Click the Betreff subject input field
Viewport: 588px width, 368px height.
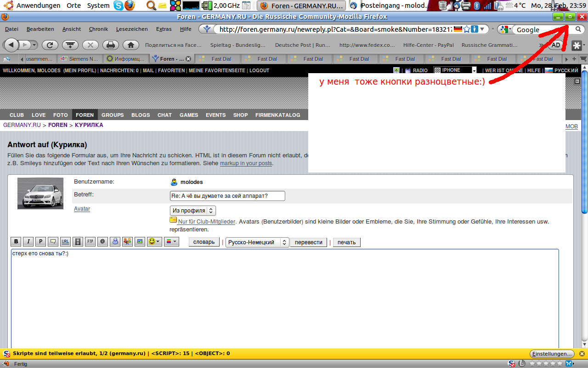click(227, 196)
